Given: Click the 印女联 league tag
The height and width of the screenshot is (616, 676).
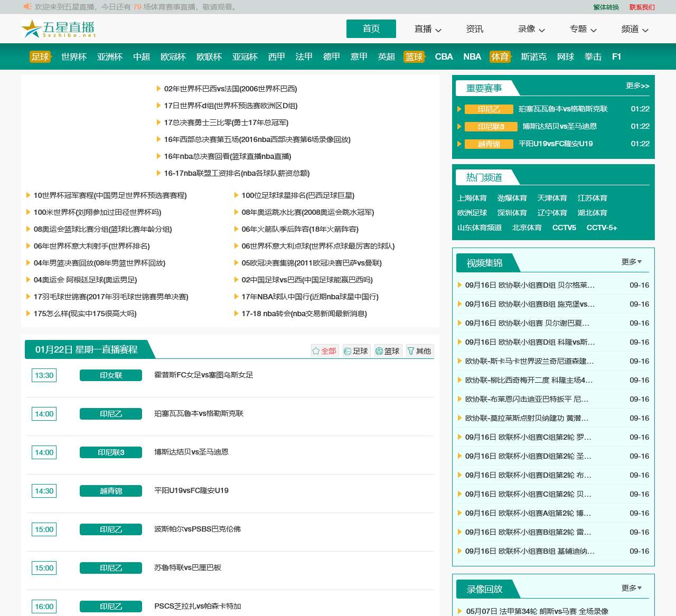Looking at the screenshot, I should 111,375.
